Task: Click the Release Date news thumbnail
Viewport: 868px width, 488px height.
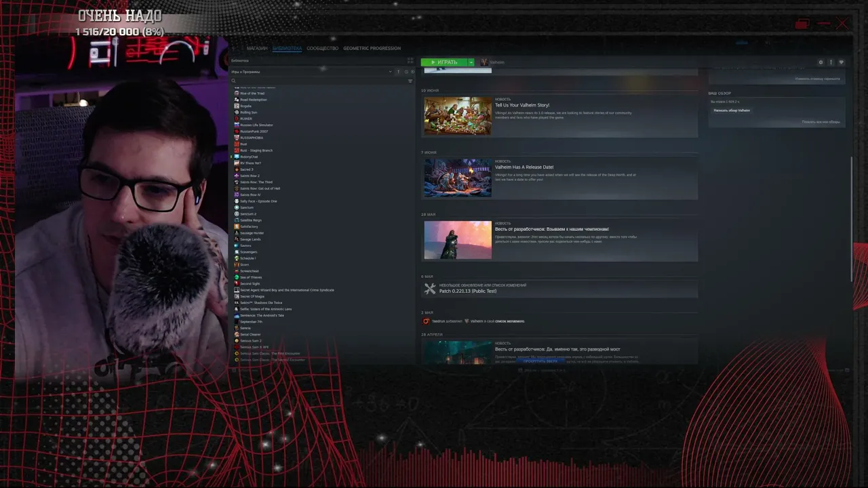Action: [458, 178]
